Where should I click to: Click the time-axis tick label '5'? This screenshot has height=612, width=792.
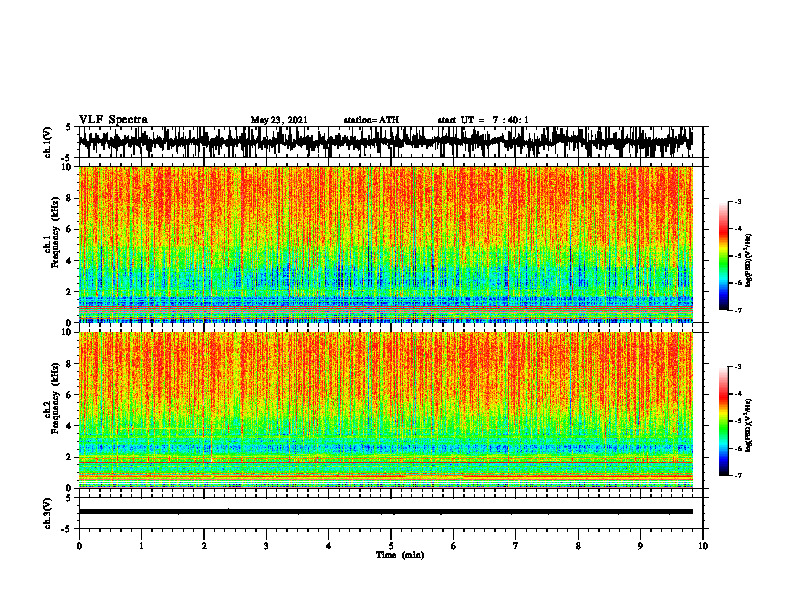391,546
